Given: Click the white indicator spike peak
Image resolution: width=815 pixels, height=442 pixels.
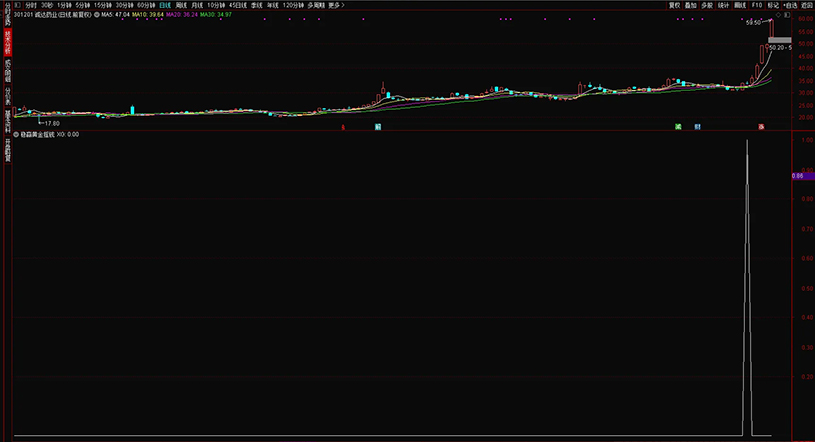Looking at the screenshot, I should (x=747, y=143).
